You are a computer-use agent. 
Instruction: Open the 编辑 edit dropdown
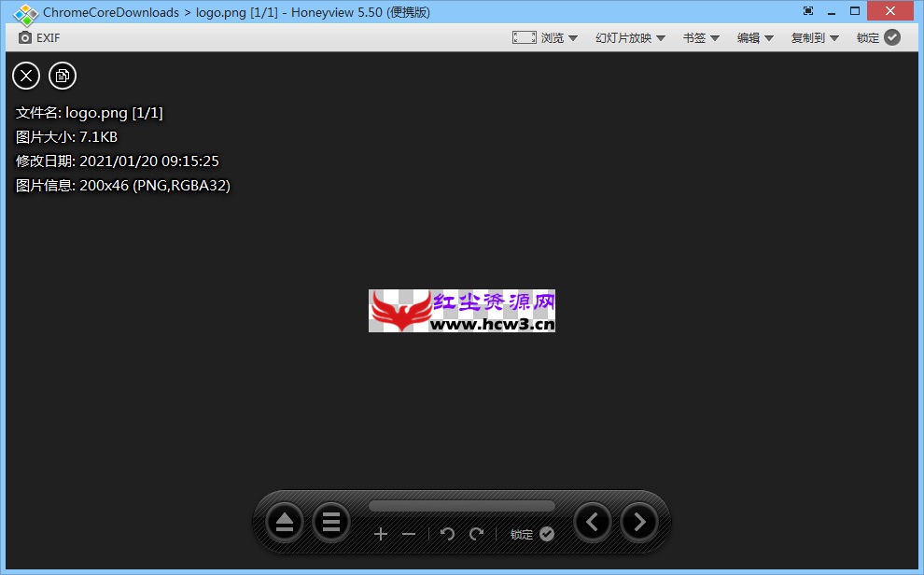click(755, 37)
